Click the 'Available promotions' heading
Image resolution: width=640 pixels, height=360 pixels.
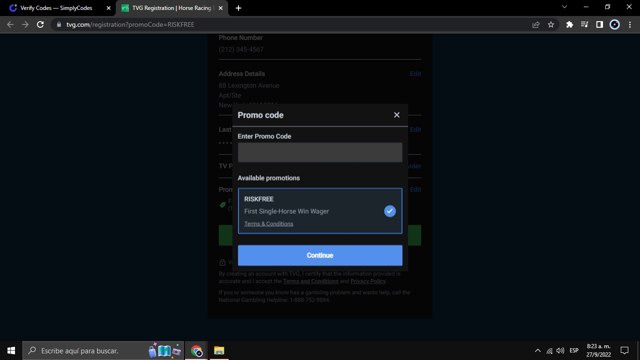click(x=269, y=178)
